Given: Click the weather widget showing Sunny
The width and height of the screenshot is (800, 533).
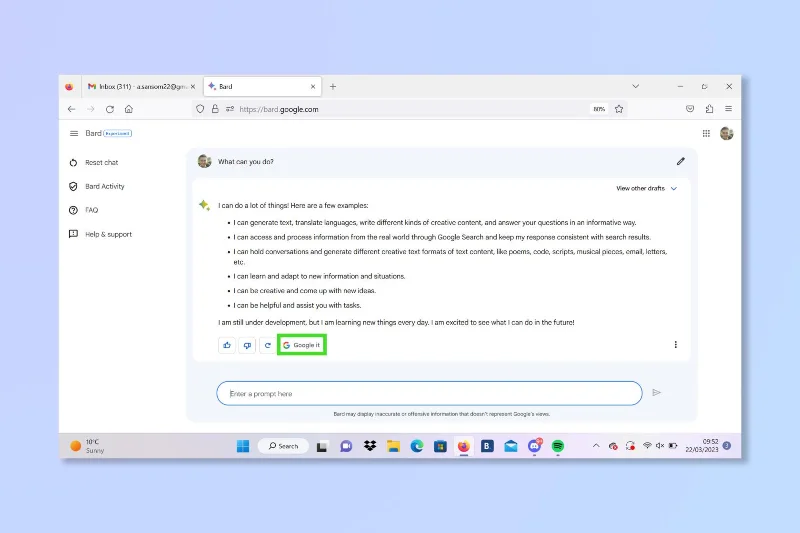Looking at the screenshot, I should coord(87,446).
